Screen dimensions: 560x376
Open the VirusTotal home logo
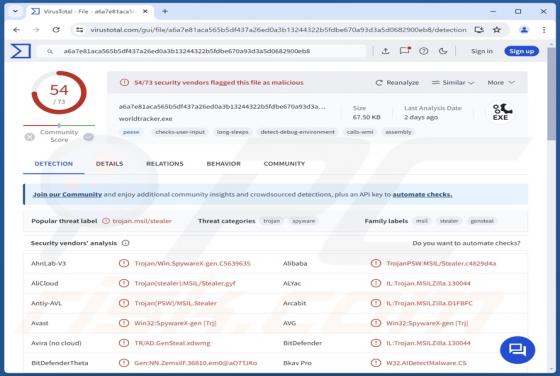pos(20,51)
